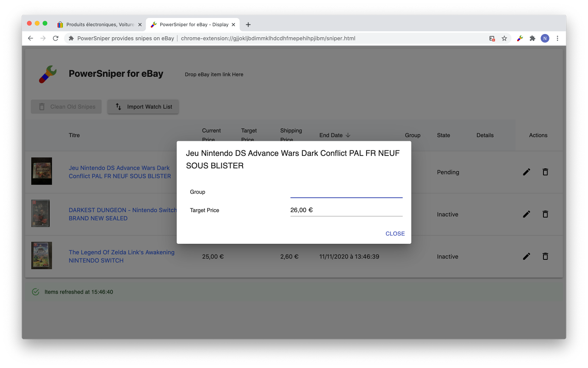Click the Zelda row shipping price 2,60 €

(x=289, y=257)
